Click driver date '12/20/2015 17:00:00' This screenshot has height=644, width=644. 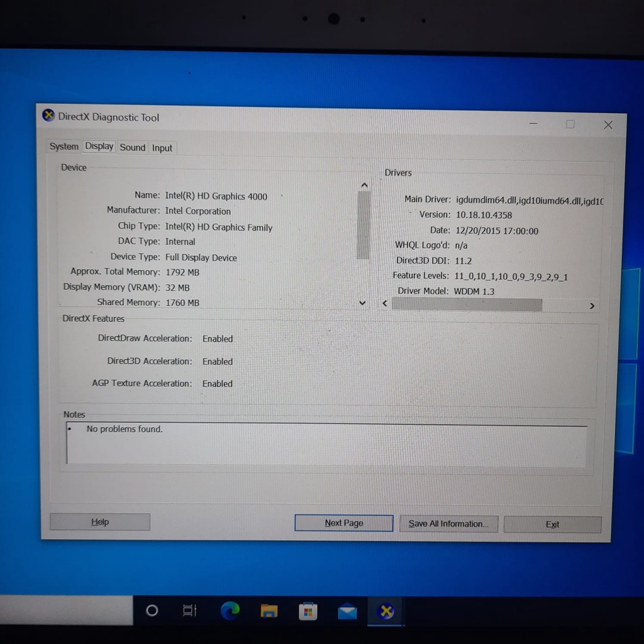click(x=497, y=231)
